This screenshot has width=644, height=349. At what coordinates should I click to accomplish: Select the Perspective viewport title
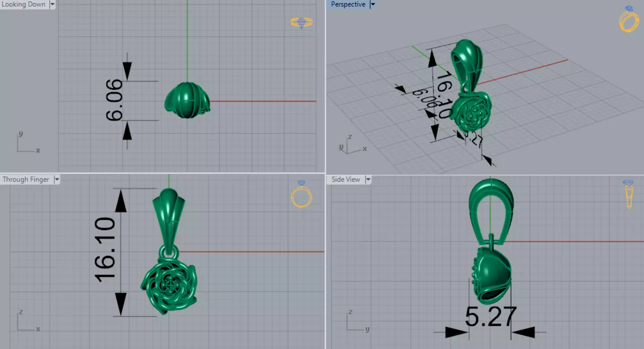[x=348, y=5]
